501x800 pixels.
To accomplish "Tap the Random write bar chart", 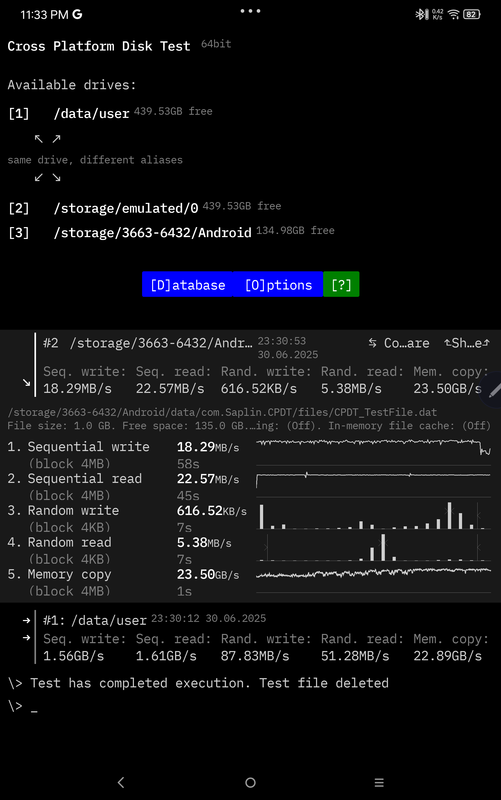I will click(x=373, y=515).
